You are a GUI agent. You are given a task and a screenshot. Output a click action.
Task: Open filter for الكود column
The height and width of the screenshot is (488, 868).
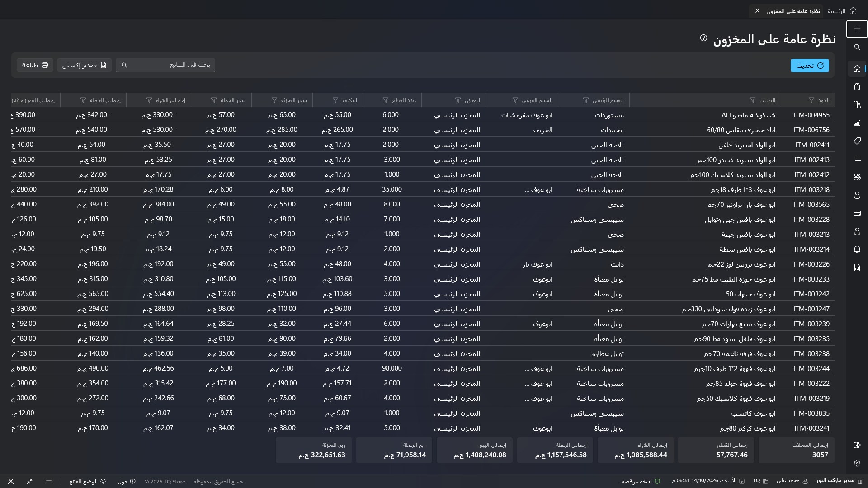[x=812, y=100]
